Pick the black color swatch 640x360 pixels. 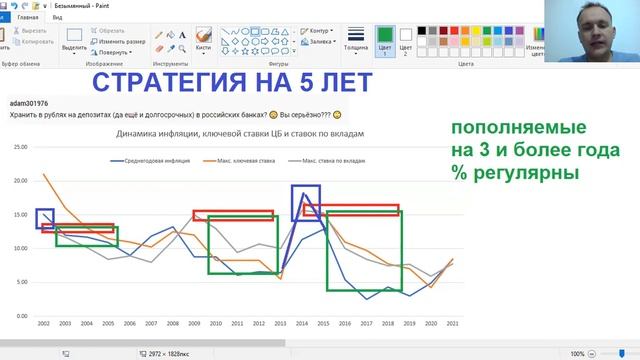pos(422,31)
